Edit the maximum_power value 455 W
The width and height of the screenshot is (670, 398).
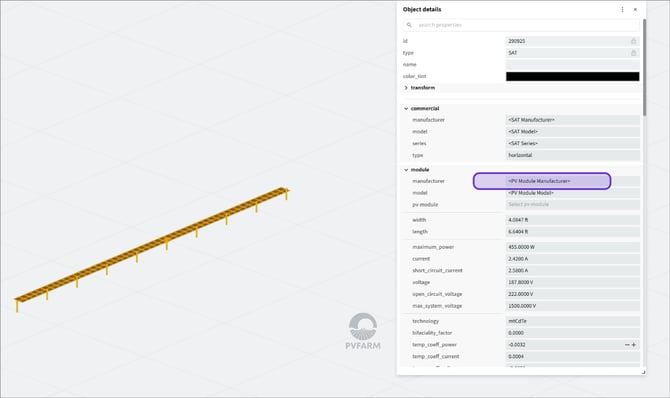point(573,247)
